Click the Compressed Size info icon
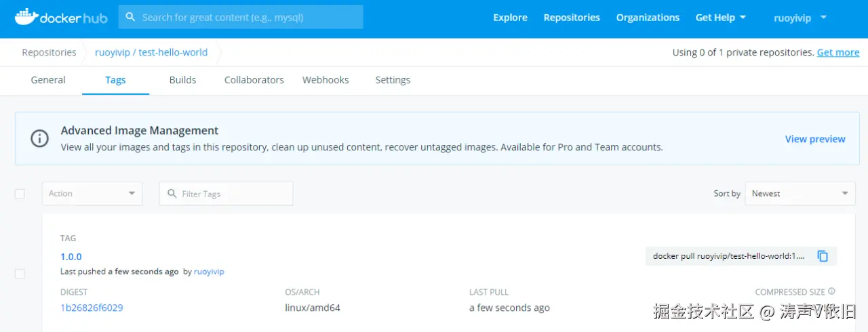The image size is (868, 332). tap(831, 291)
